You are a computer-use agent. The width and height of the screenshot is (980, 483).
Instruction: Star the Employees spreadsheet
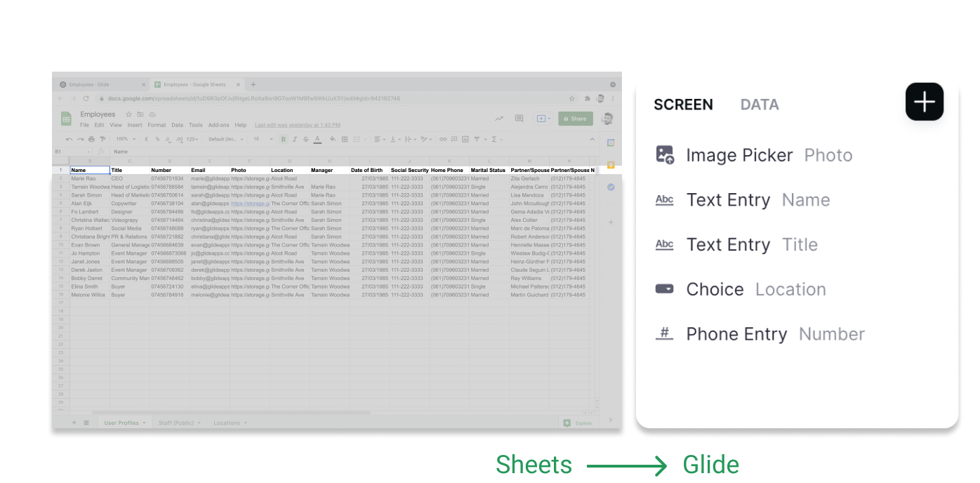[128, 114]
